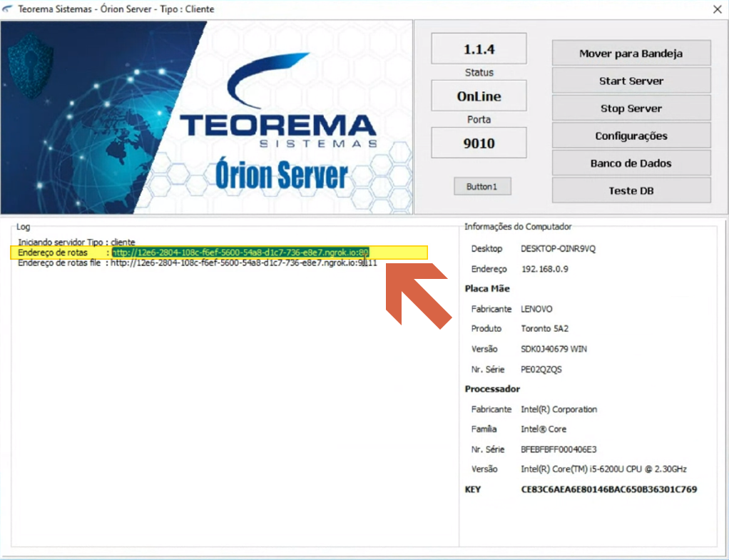This screenshot has height=560, width=729.
Task: Click the product value Toronto 5A2
Action: pyautogui.click(x=544, y=328)
